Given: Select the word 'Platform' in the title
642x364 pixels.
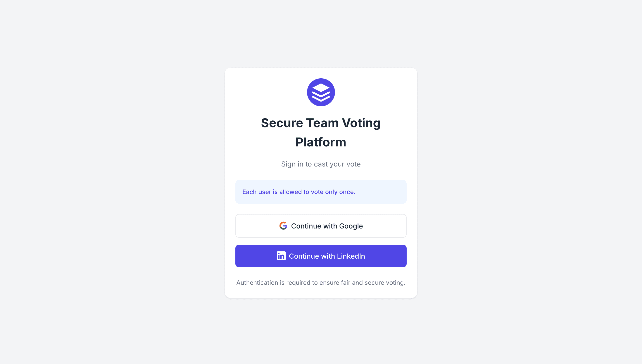Looking at the screenshot, I should 321,142.
